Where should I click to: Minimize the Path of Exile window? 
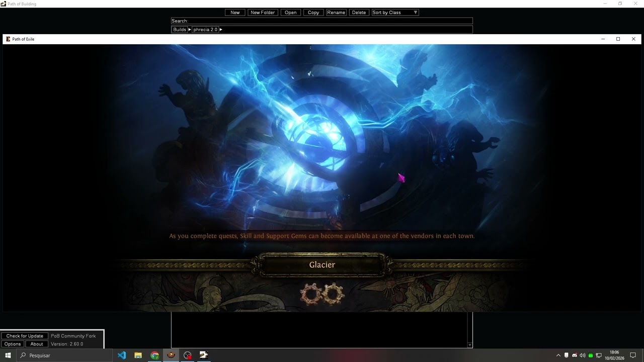603,39
